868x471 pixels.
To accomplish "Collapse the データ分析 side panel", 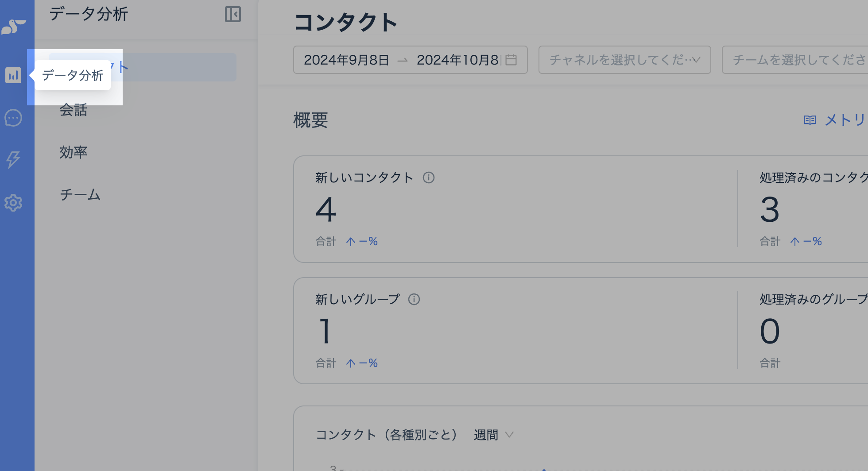I will tap(232, 14).
